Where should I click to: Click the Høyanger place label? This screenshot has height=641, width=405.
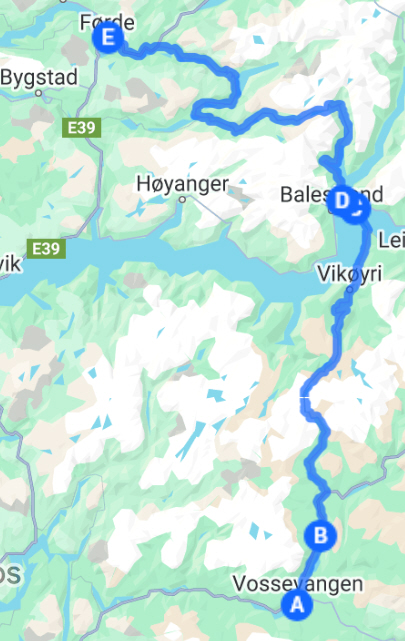(x=182, y=184)
